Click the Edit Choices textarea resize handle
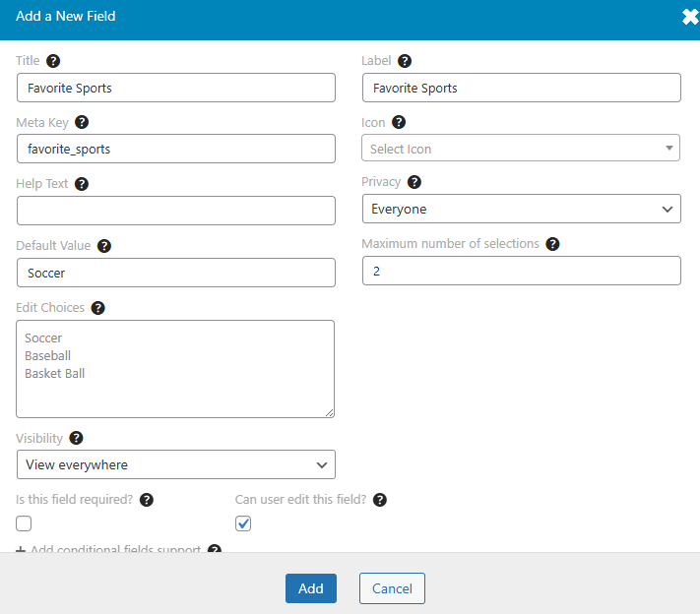 pyautogui.click(x=330, y=413)
